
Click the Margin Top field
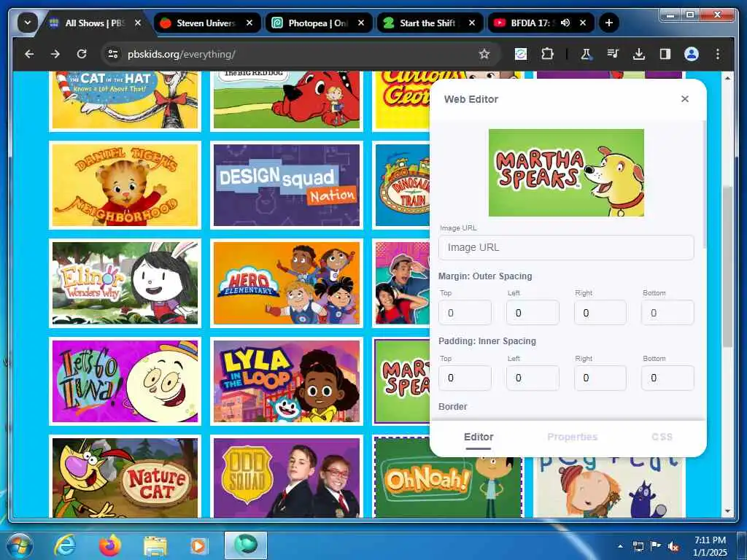[x=465, y=313]
